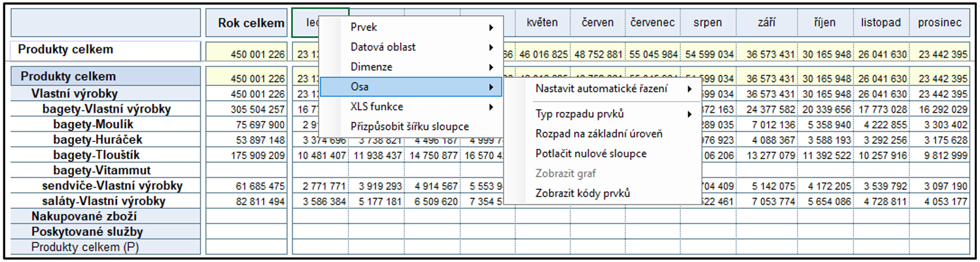Select the prosinec column header
The width and height of the screenshot is (980, 262).
[940, 22]
